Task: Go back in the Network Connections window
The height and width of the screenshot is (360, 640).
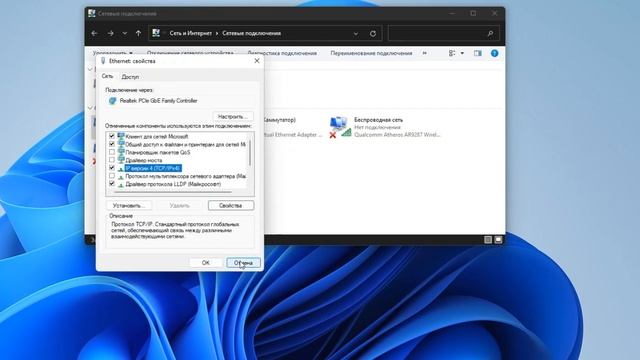Action: pos(95,33)
